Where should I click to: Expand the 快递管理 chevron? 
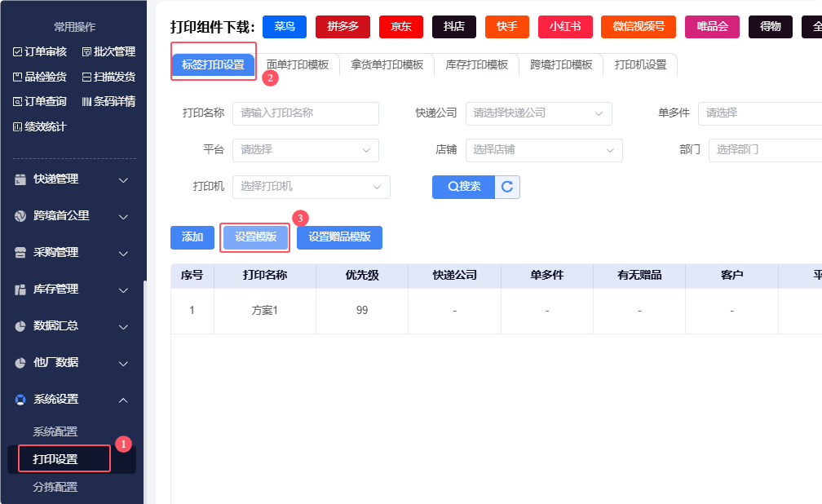point(123,180)
